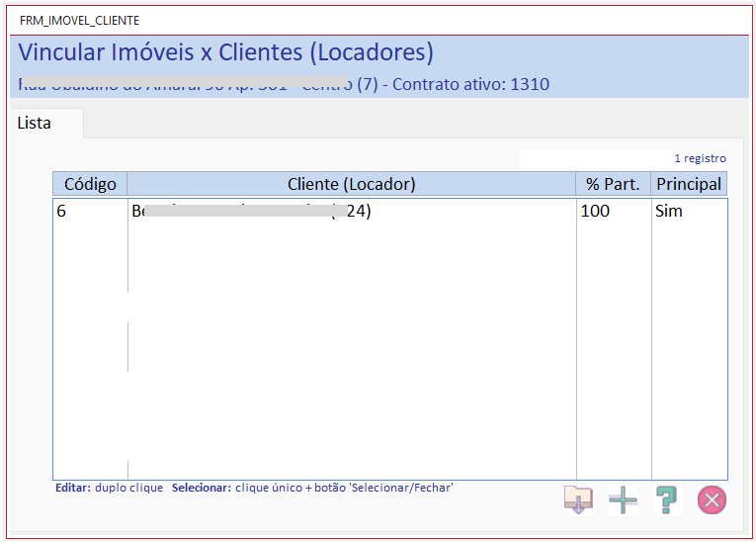Screen dimensions: 756x542
Task: Click the 'Editar: duplo clique' hint text
Action: (x=109, y=488)
